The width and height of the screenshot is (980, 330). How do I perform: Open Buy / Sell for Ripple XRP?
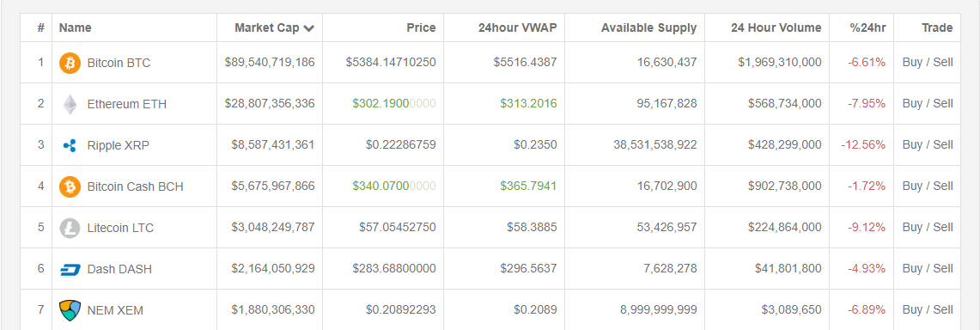point(928,145)
